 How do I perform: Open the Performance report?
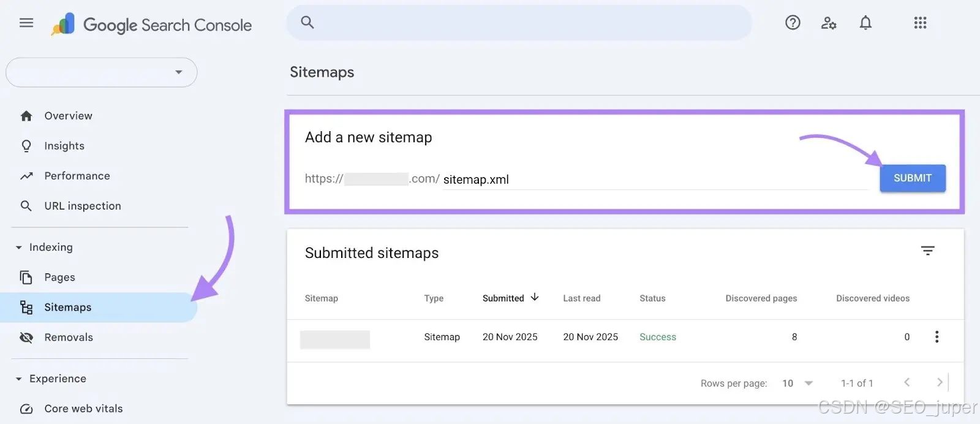tap(77, 176)
